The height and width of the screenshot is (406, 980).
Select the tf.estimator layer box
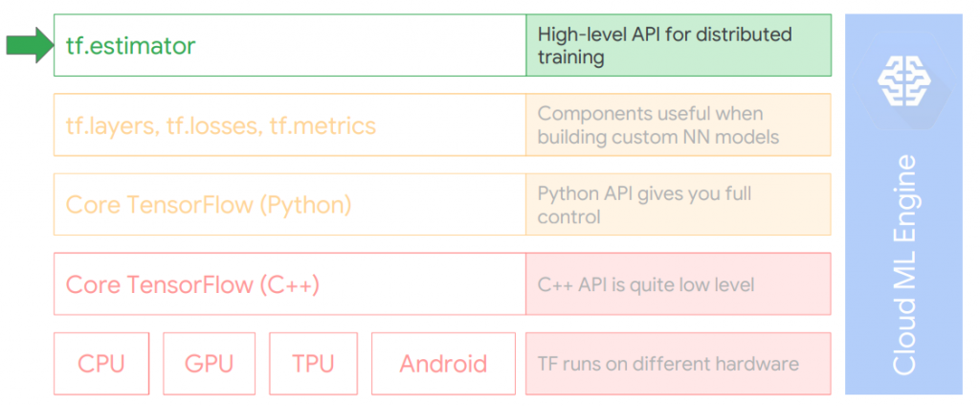tap(290, 45)
